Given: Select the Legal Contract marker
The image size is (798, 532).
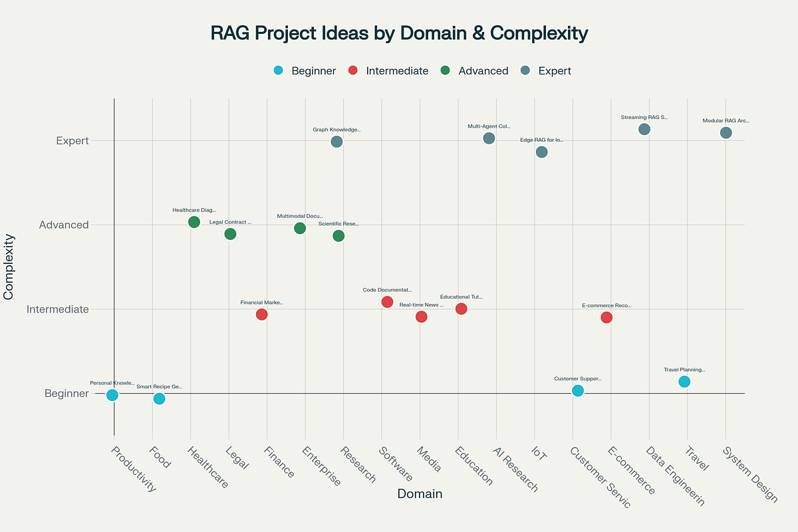Looking at the screenshot, I should (230, 233).
